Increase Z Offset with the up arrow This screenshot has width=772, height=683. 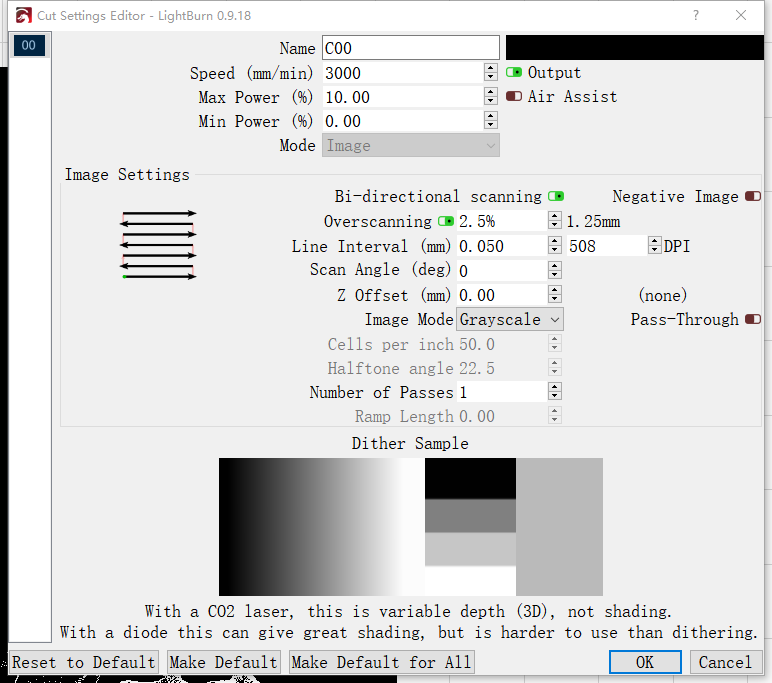coord(555,291)
